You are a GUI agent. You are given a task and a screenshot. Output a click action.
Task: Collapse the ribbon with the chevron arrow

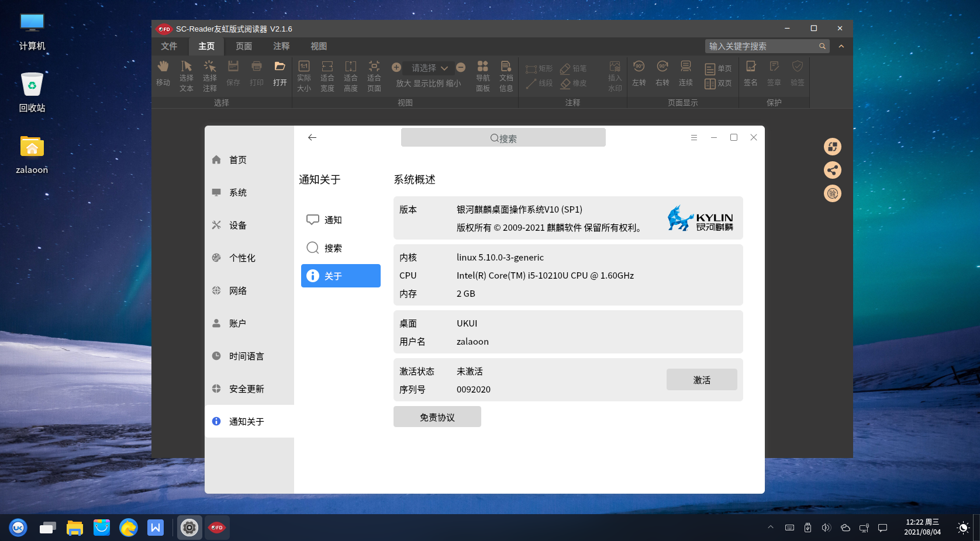pyautogui.click(x=841, y=46)
